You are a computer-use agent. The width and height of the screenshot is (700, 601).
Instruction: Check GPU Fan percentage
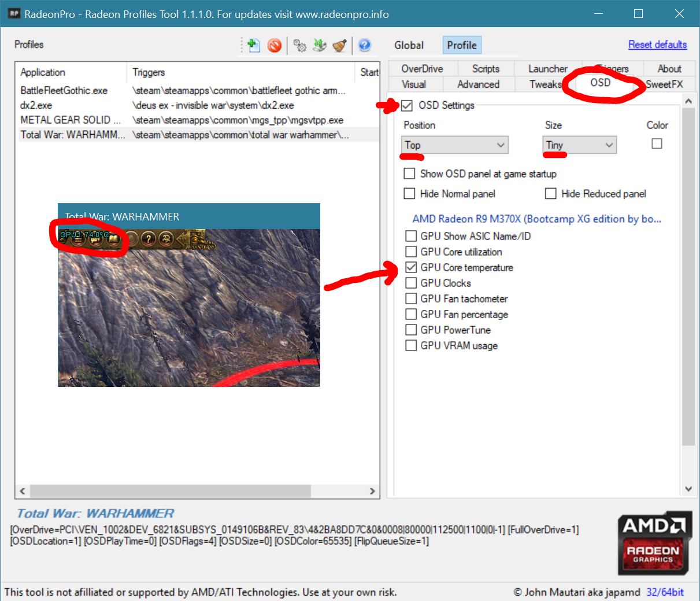(x=411, y=314)
